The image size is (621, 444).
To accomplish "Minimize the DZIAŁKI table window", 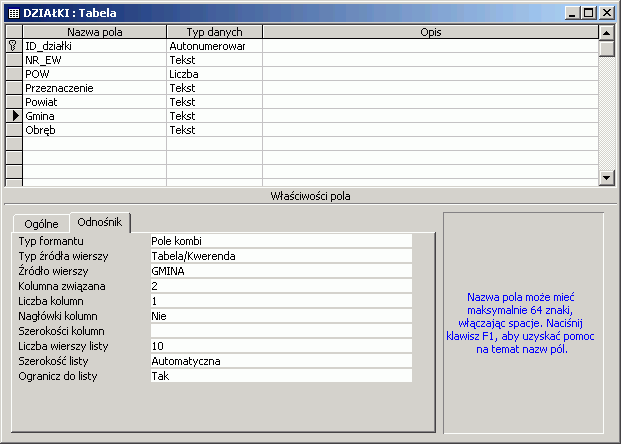I will coord(571,13).
